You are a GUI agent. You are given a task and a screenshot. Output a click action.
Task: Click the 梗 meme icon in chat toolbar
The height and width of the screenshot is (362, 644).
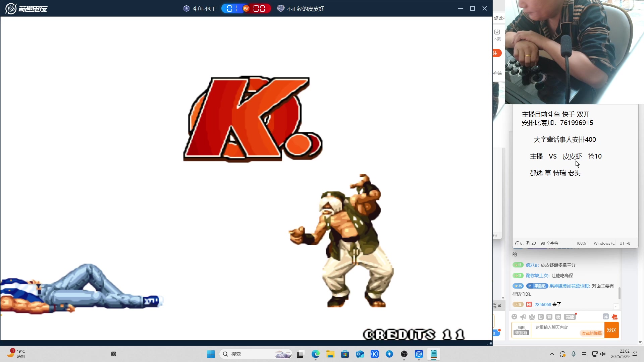[x=558, y=317]
